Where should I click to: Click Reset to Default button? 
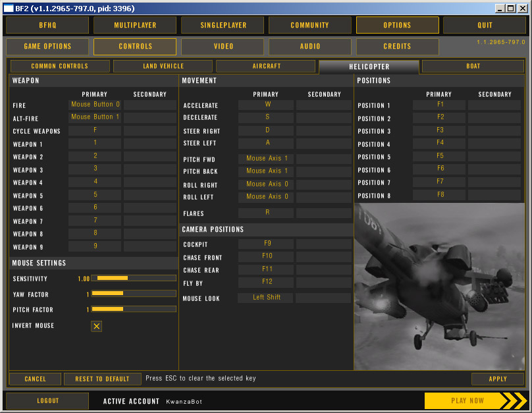click(103, 379)
